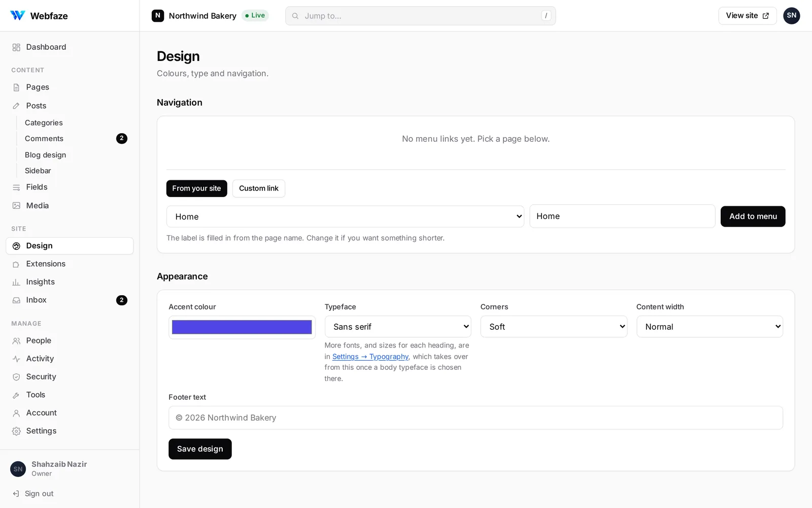Click the SN avatar in top bar
The height and width of the screenshot is (508, 812).
coord(791,16)
